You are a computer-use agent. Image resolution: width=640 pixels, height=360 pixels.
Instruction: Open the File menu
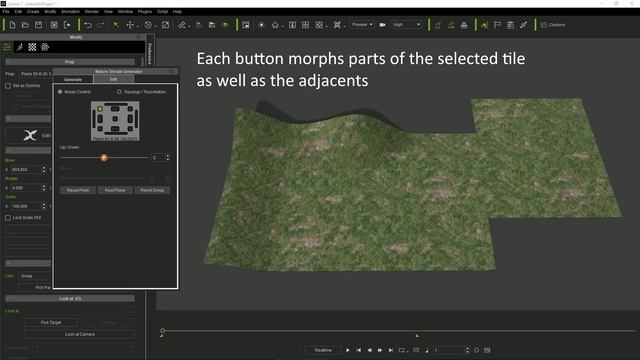6,11
